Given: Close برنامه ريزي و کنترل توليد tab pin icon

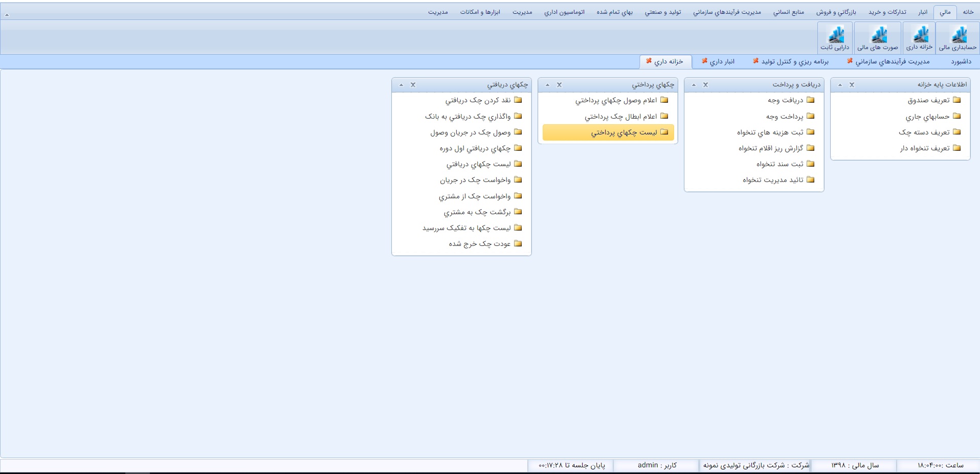Looking at the screenshot, I should click(755, 61).
